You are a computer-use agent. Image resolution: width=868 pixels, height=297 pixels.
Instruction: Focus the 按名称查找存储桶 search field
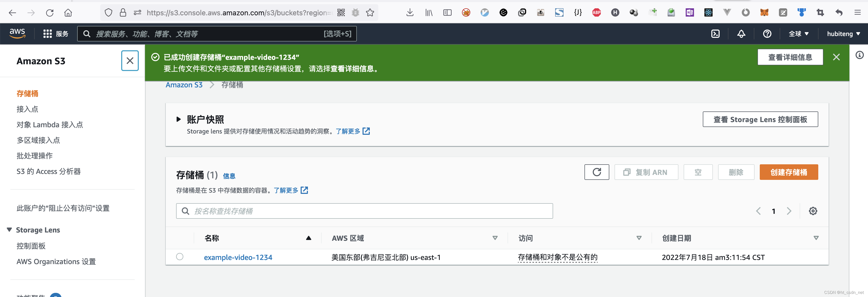(364, 211)
